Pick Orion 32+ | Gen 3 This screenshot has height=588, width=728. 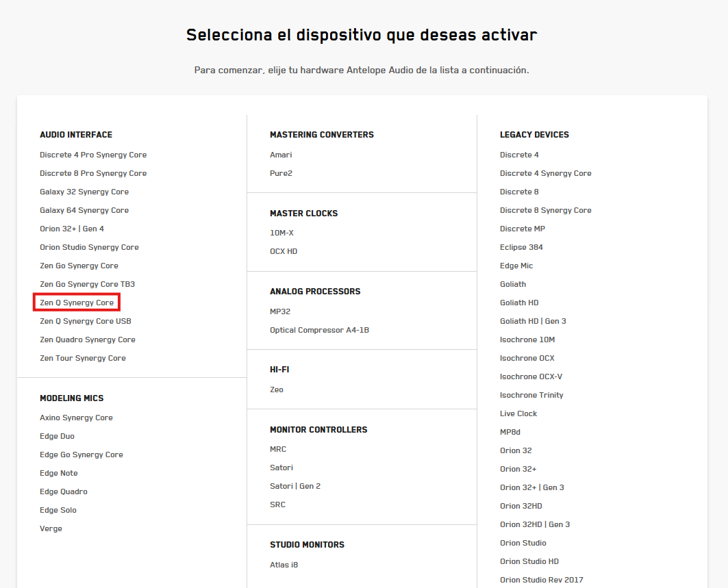(532, 487)
